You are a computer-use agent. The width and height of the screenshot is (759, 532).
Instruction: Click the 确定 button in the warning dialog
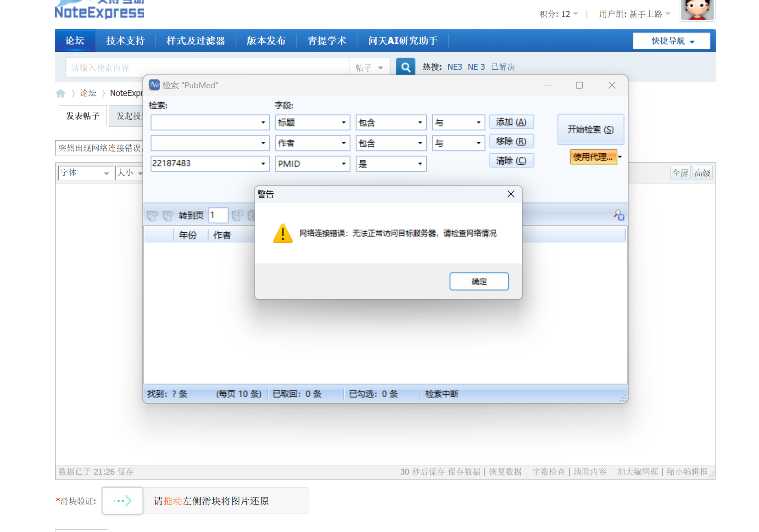coord(479,281)
